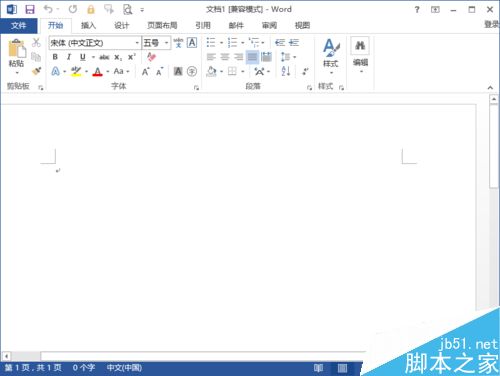Open the 段落 paragraph dialog launcher
Screen dimensions: 500x376
click(309, 88)
